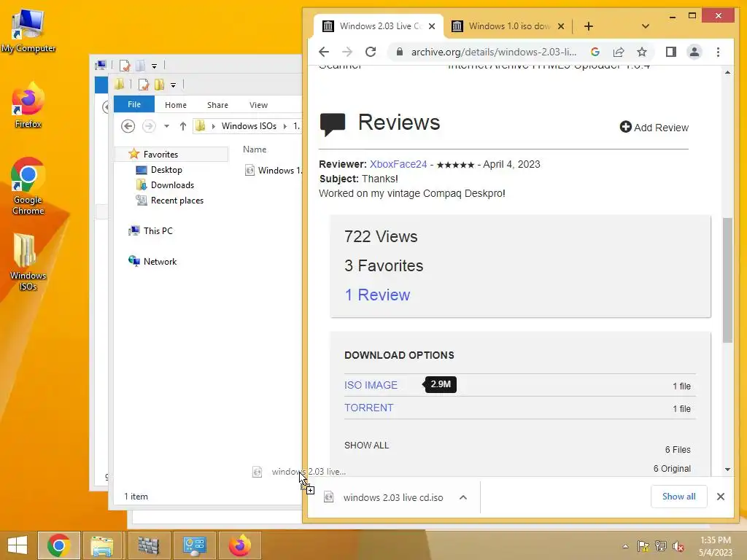This screenshot has height=560, width=747.
Task: Open File Explorer from the taskbar
Action: tap(102, 545)
